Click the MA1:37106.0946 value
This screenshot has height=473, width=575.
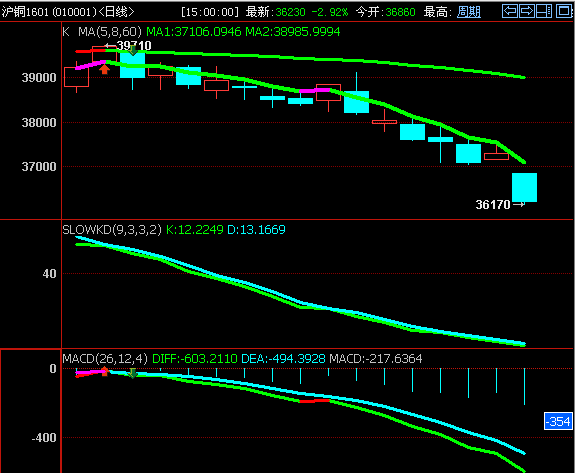(194, 32)
